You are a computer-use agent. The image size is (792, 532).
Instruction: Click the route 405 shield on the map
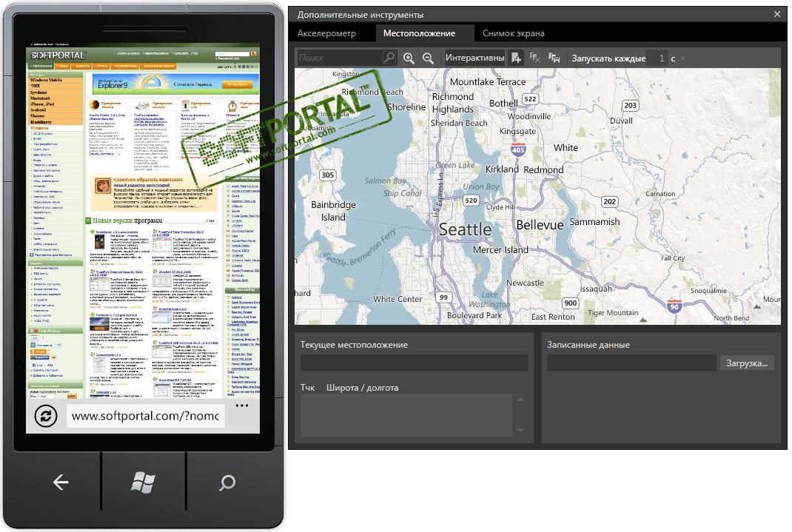pyautogui.click(x=518, y=149)
